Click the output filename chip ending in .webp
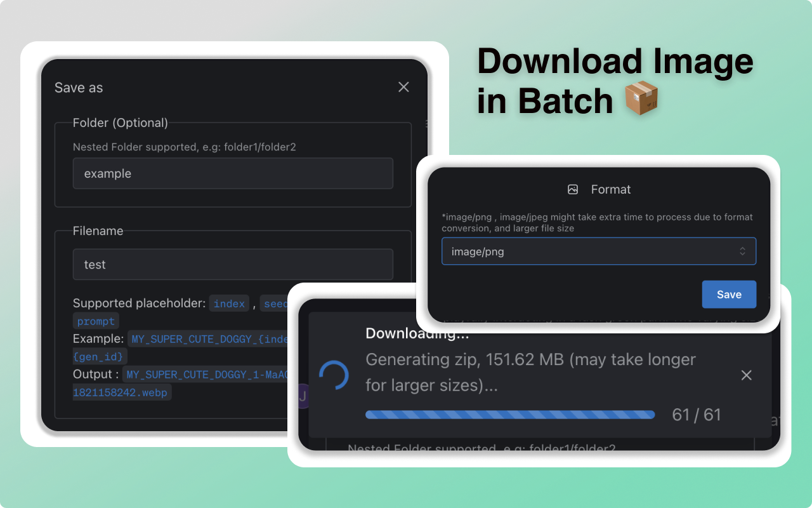Screen dimensions: 812x508 click(x=121, y=392)
